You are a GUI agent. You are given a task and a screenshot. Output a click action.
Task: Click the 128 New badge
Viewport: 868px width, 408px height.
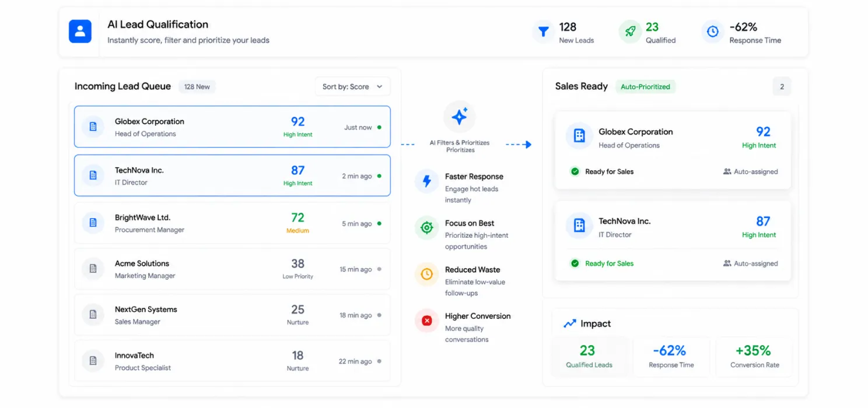click(197, 87)
